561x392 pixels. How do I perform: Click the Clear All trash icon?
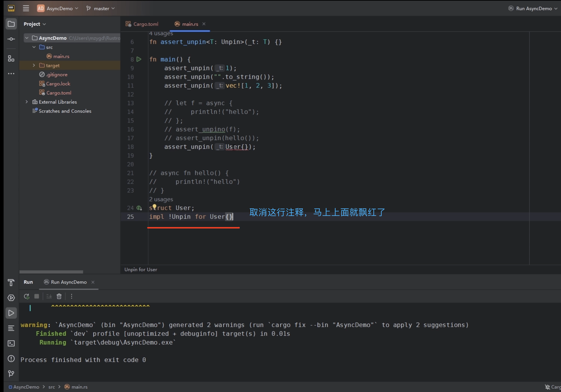[59, 296]
